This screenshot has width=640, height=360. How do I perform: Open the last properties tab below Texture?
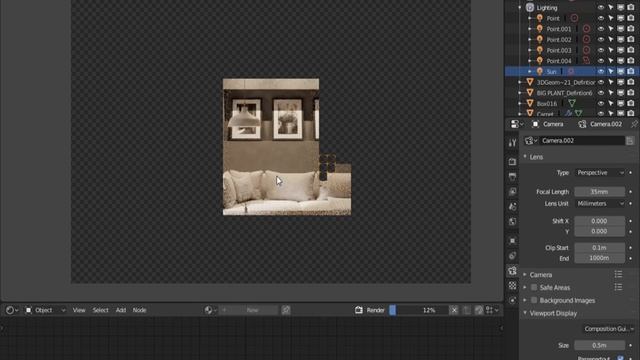point(512,300)
